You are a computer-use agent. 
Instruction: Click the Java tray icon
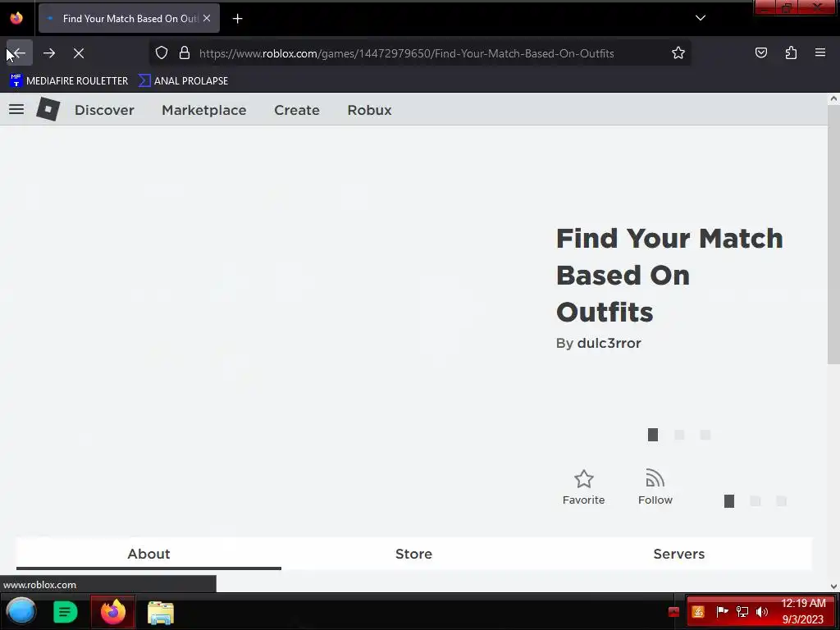point(698,612)
